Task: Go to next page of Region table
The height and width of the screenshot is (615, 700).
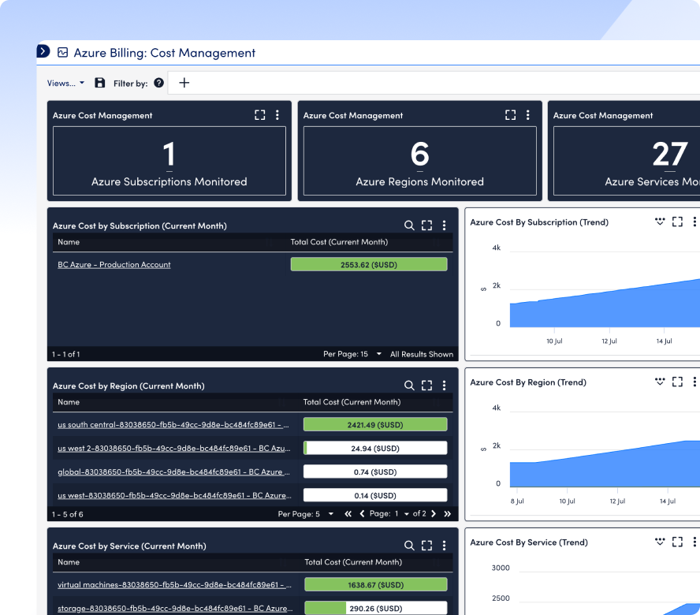Action: click(434, 514)
